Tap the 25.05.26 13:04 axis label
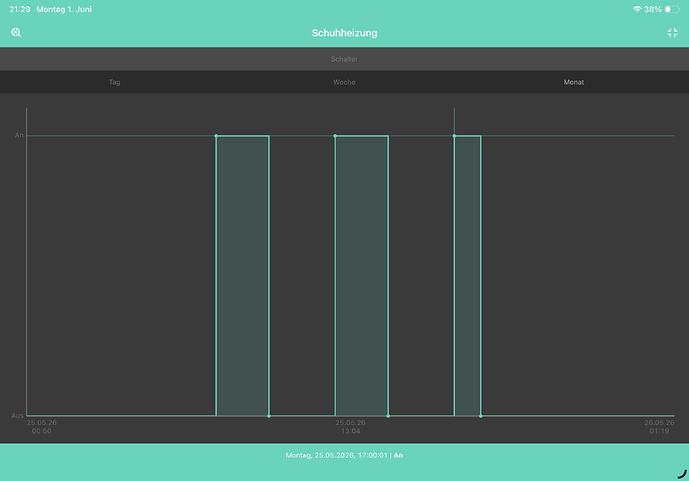 [350, 427]
